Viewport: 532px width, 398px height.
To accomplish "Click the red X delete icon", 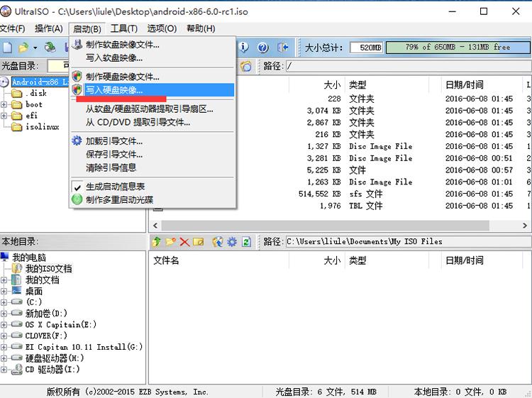I will point(184,242).
